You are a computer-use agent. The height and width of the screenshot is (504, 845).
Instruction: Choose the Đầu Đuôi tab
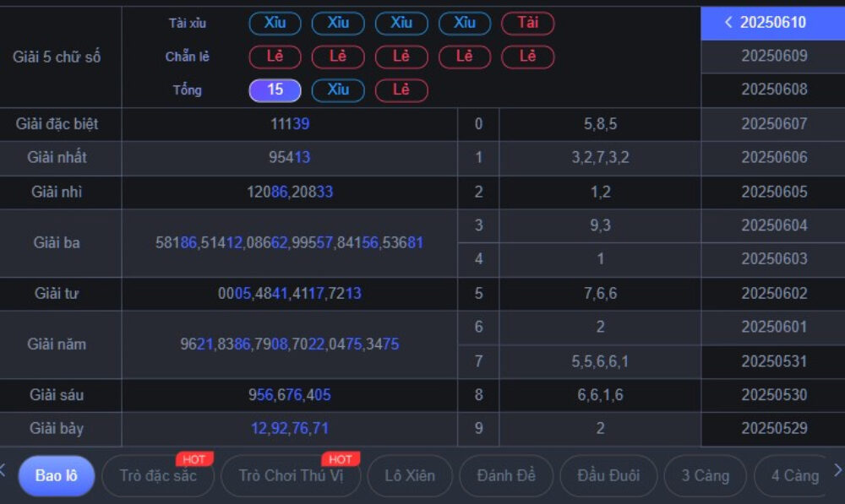[x=608, y=475]
